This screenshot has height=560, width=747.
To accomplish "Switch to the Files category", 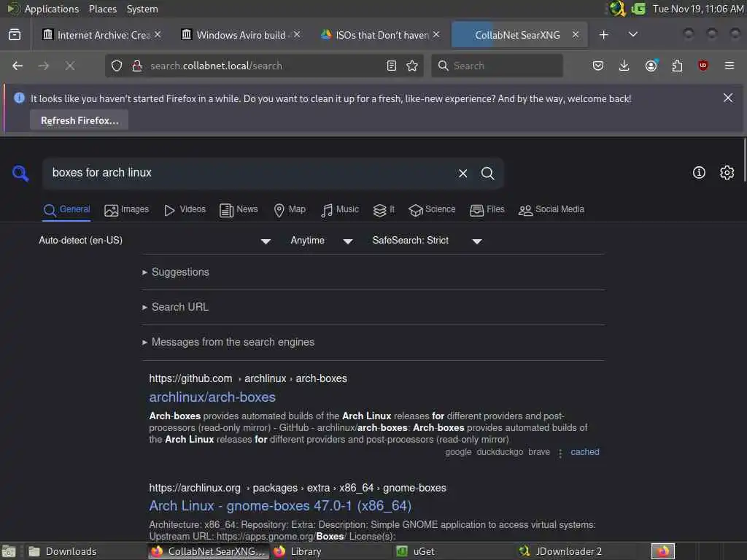I will (487, 209).
